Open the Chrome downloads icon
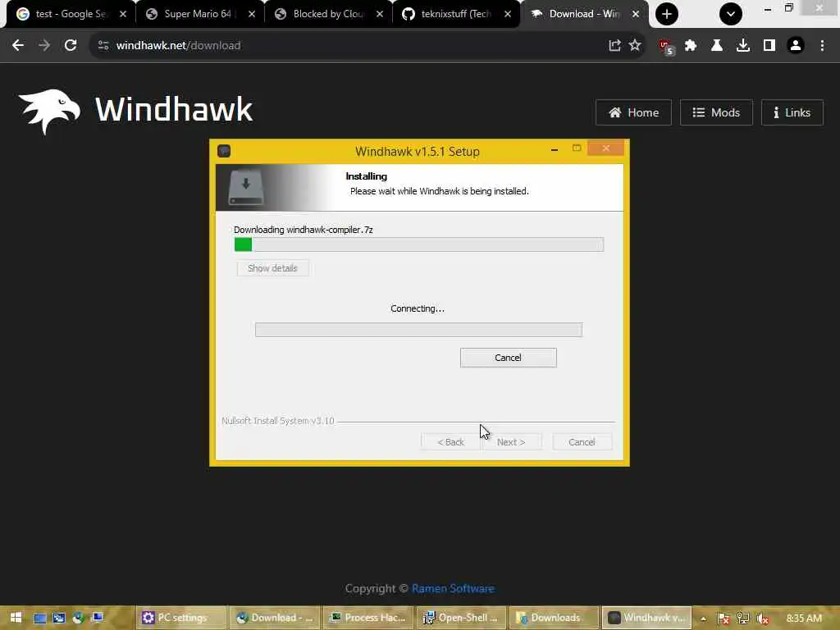 pos(742,46)
